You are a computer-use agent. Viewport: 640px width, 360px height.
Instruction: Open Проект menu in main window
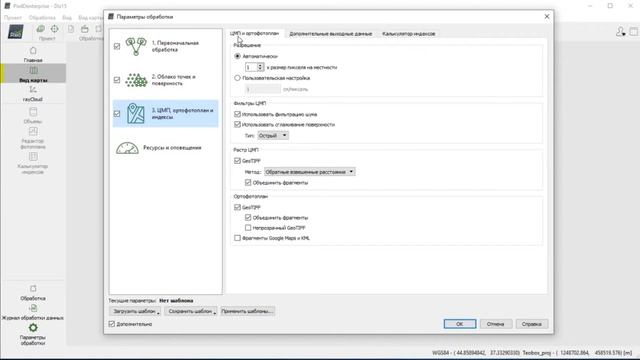13,18
